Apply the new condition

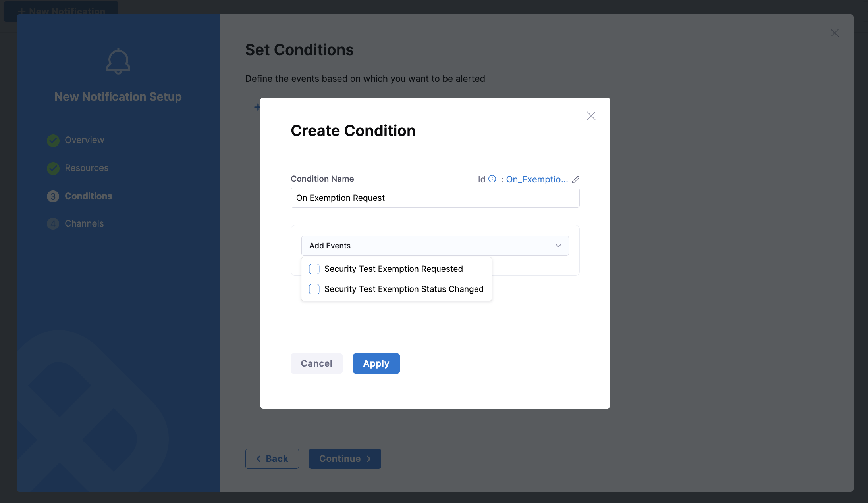tap(376, 363)
